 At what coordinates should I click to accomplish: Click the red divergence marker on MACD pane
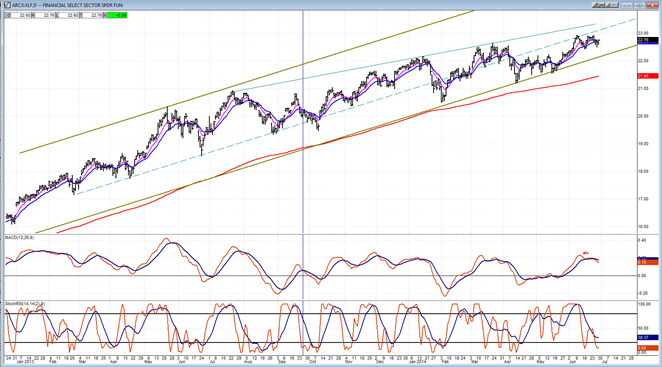[586, 253]
